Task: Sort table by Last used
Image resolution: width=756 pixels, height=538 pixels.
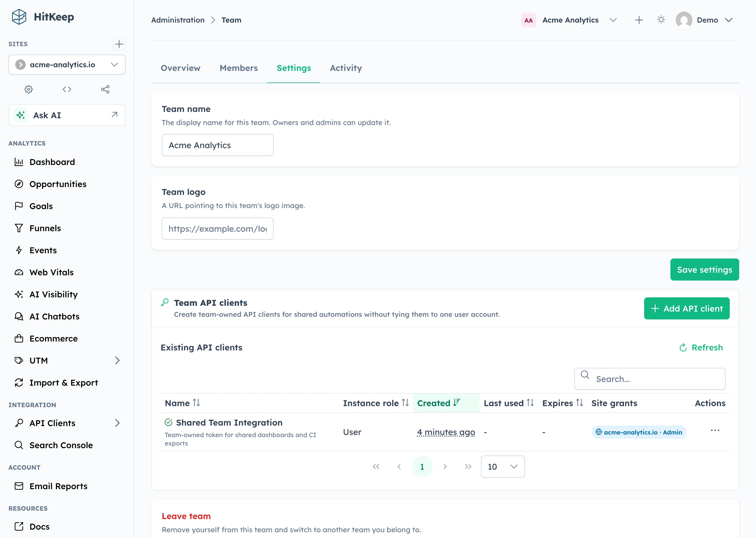Action: click(x=509, y=403)
